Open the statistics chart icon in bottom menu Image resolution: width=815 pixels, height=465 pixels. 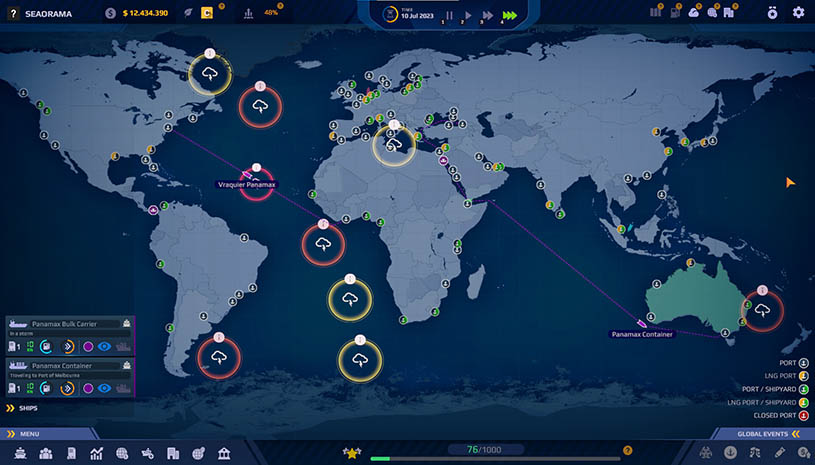tap(97, 453)
